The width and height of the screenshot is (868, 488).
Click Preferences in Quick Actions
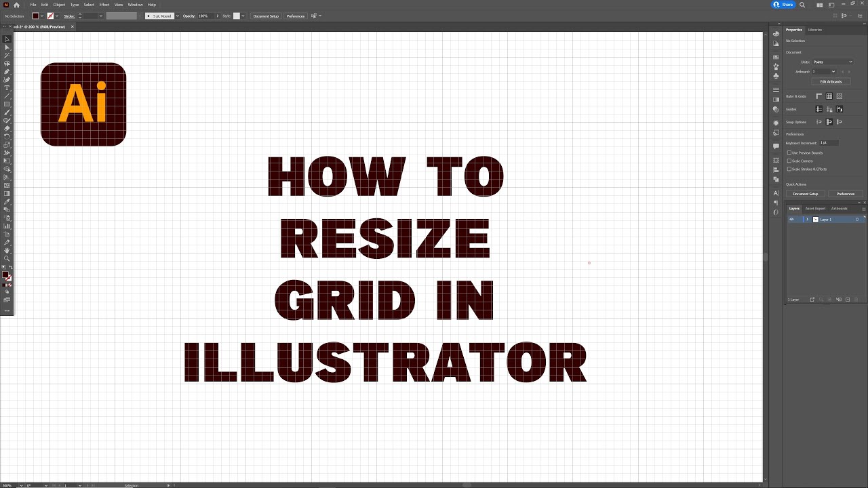[x=846, y=194]
